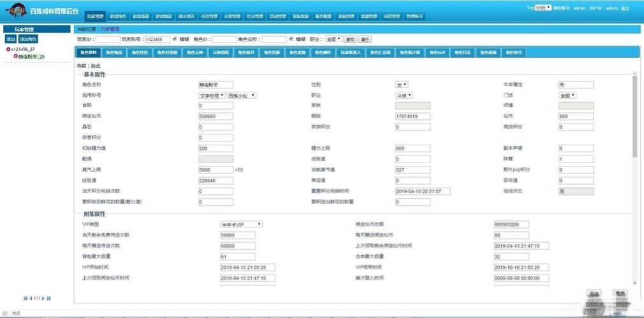
Task: Go to the last page in sidebar pager
Action: point(49,298)
